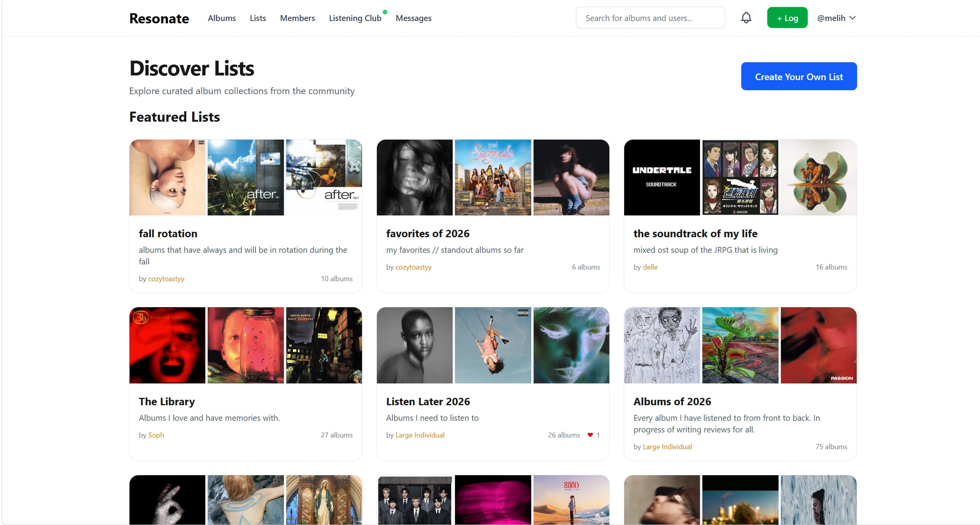Click the 27 albums count text
This screenshot has height=525, width=980.
pyautogui.click(x=337, y=435)
